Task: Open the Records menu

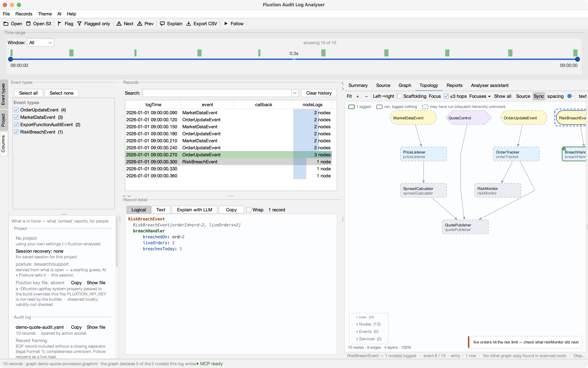Action: click(24, 14)
